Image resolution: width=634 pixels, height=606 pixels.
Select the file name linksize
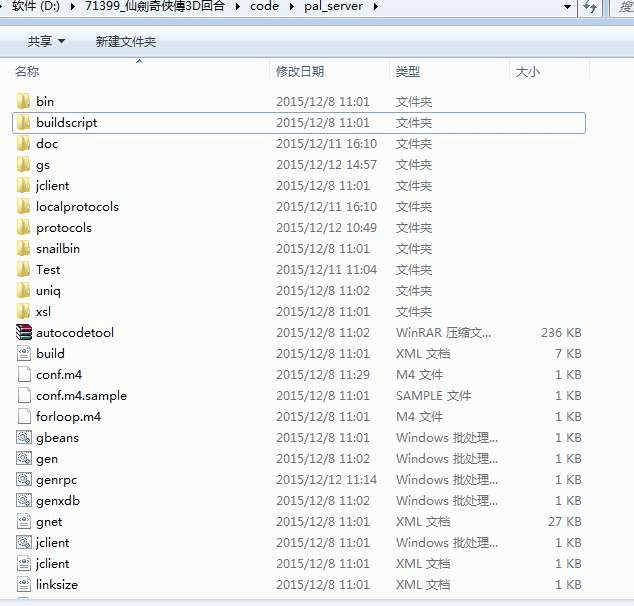(57, 585)
